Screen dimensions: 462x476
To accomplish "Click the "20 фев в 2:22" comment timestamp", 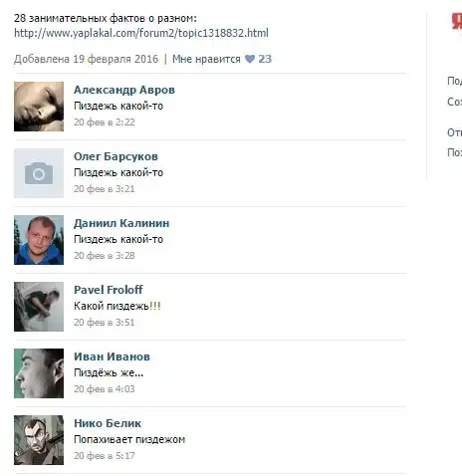I will pyautogui.click(x=105, y=122).
